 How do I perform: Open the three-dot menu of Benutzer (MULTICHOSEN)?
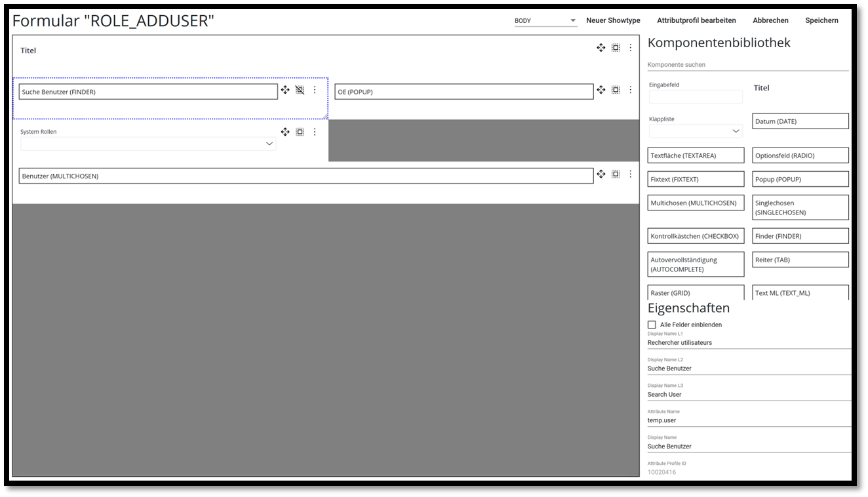coord(631,174)
